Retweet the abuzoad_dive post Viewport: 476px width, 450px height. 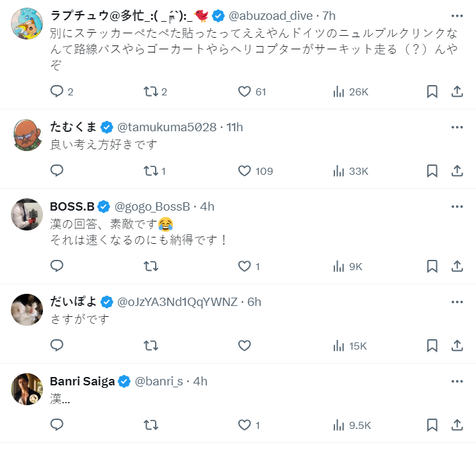(151, 92)
